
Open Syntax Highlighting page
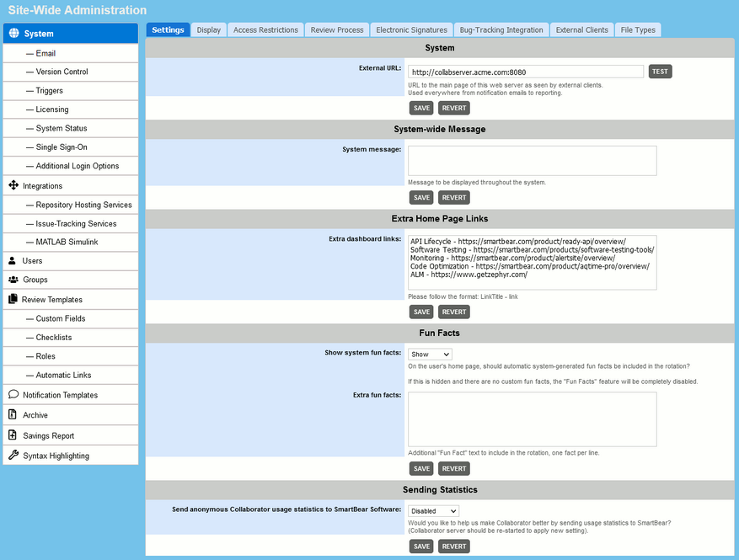[x=71, y=456]
